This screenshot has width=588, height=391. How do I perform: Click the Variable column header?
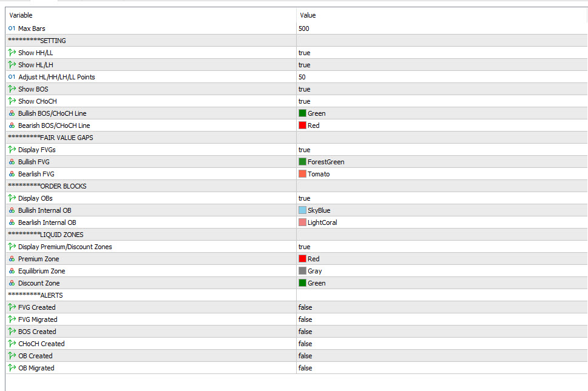point(21,15)
